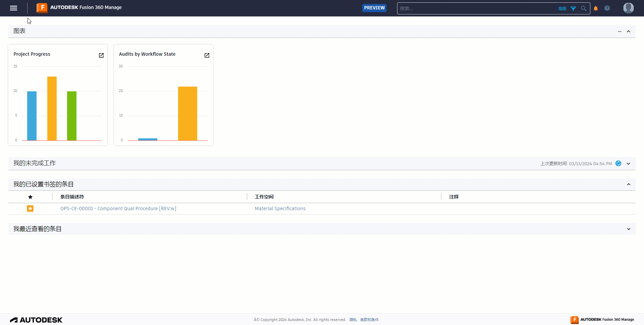Click the 工作空间 column header

[x=264, y=197]
